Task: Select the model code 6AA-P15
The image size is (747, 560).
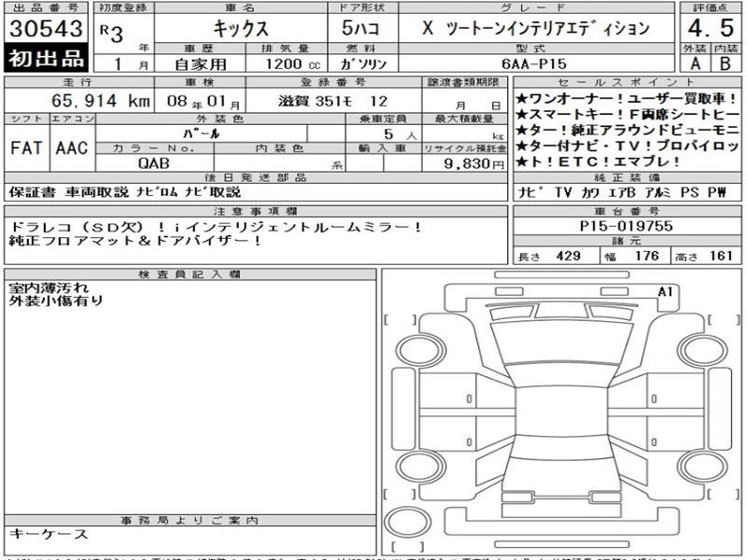Action: (534, 63)
